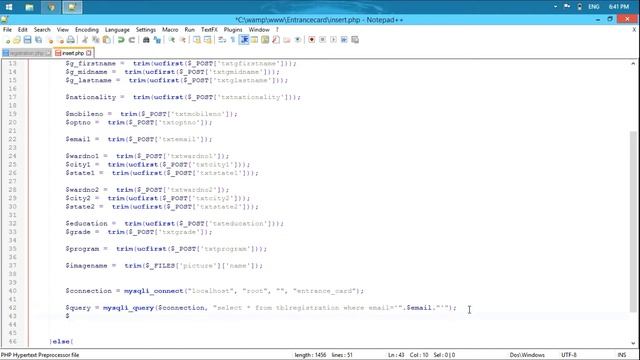Undo the last edit with the Undo icon

tap(121, 40)
